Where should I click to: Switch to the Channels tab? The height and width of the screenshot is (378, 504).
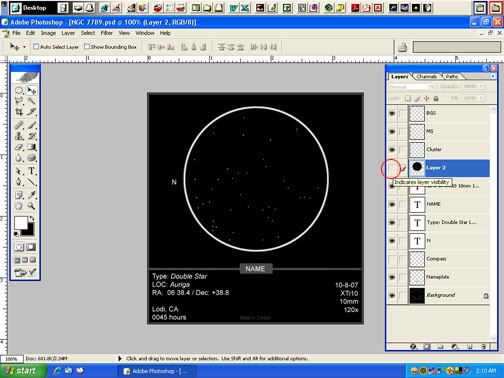point(427,76)
